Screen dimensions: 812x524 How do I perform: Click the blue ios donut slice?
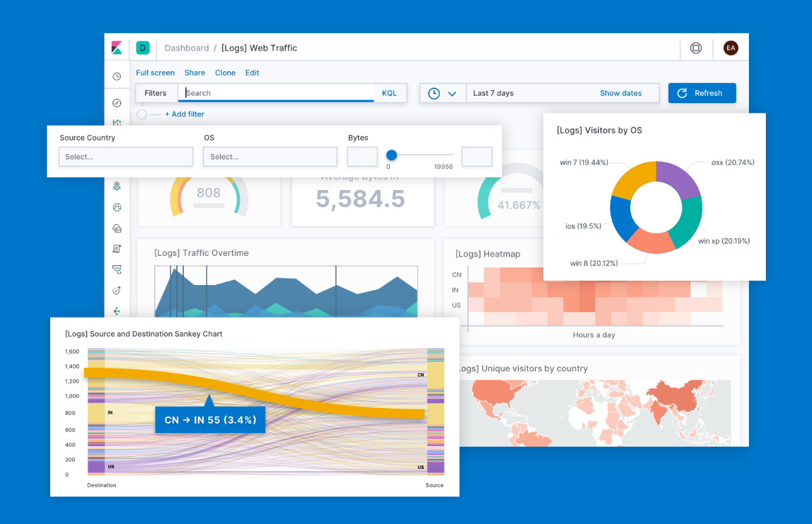pos(623,219)
